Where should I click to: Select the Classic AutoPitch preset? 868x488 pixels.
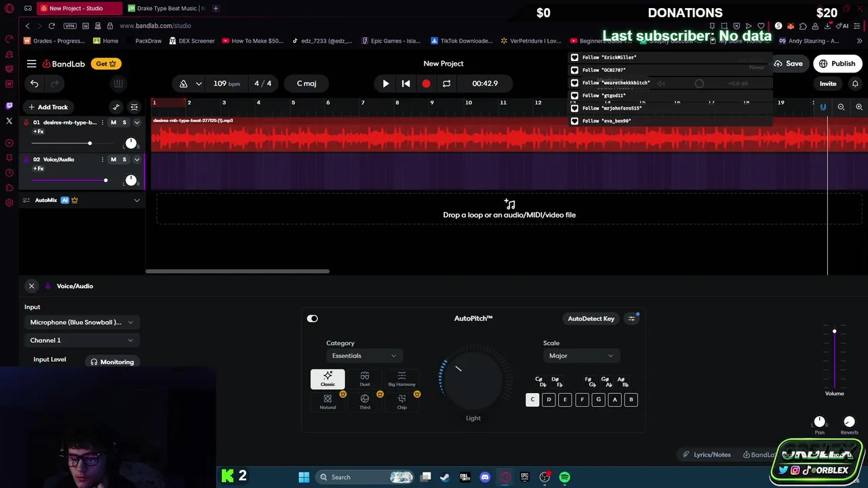pos(328,379)
